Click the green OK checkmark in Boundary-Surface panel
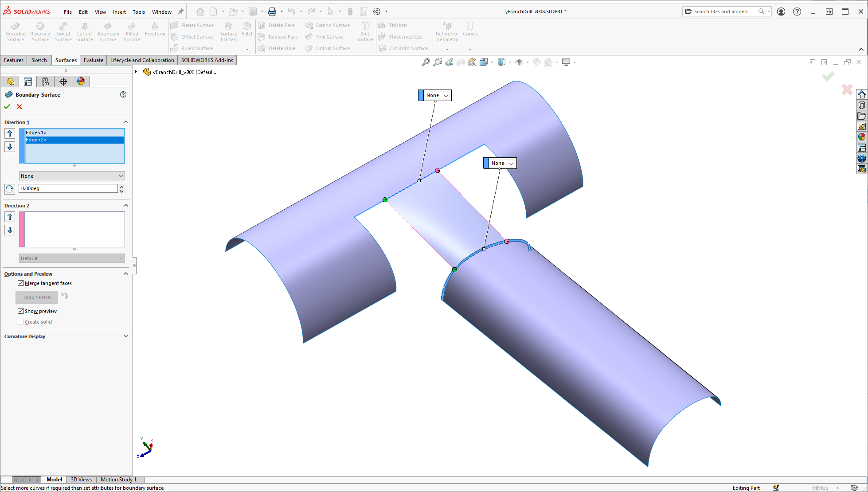868x492 pixels. click(x=7, y=106)
